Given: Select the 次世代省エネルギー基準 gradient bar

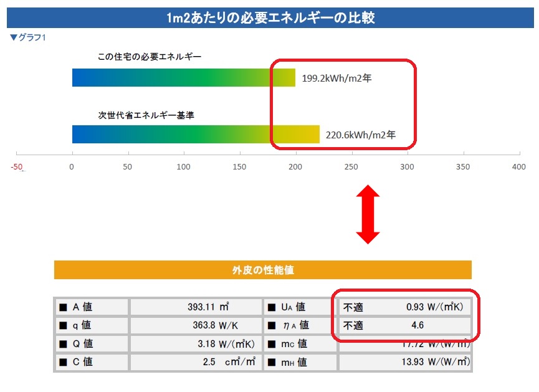Looking at the screenshot, I should click(x=196, y=135).
